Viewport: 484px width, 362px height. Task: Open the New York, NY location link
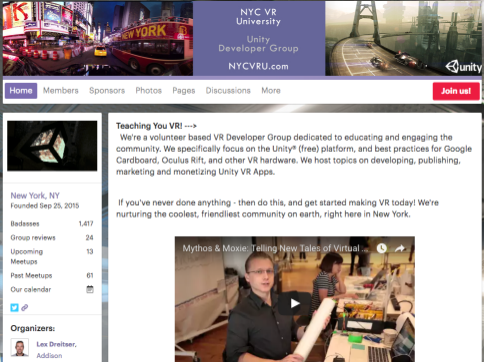click(35, 195)
